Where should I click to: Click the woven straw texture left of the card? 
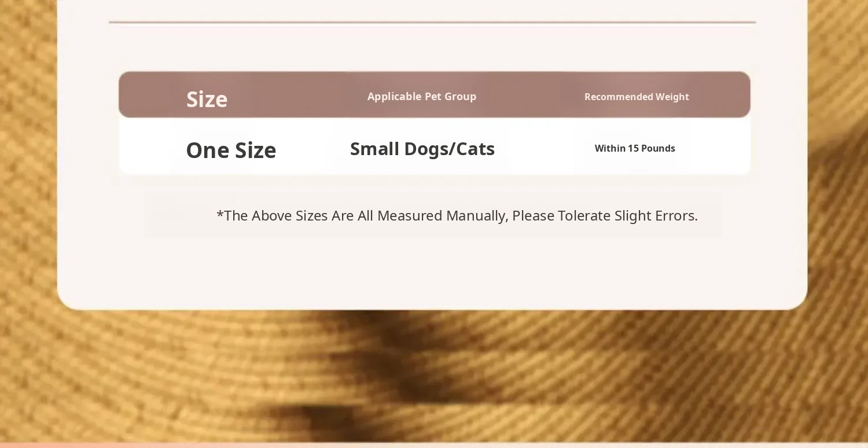click(x=28, y=174)
